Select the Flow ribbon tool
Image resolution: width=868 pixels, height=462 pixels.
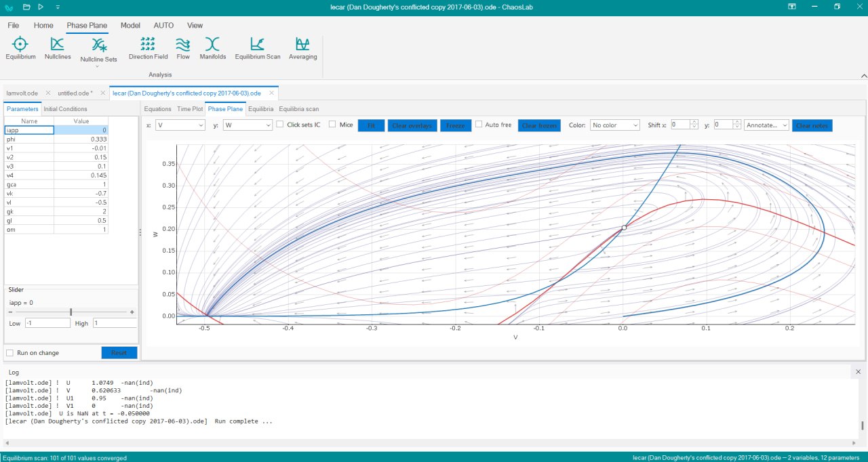(183, 49)
